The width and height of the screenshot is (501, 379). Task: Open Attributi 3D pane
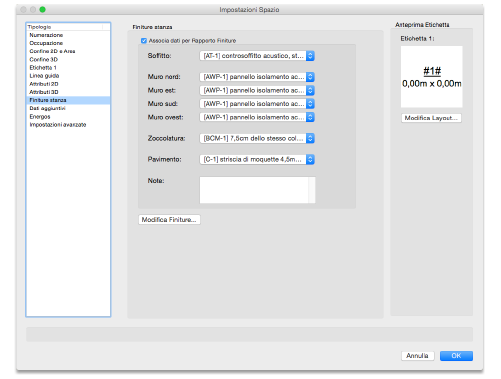point(68,92)
